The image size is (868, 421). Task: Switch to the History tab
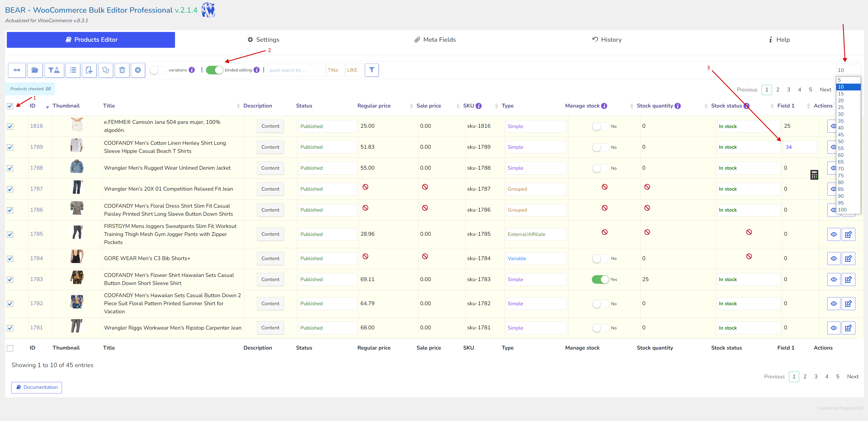coord(607,40)
